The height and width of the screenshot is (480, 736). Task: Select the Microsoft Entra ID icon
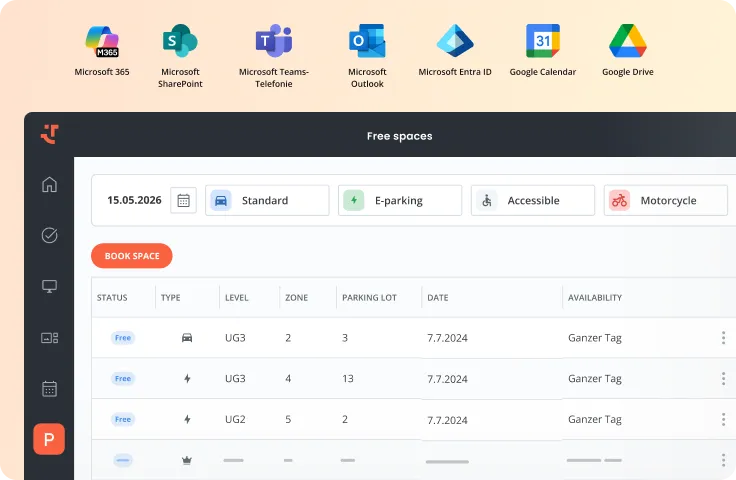[x=455, y=41]
